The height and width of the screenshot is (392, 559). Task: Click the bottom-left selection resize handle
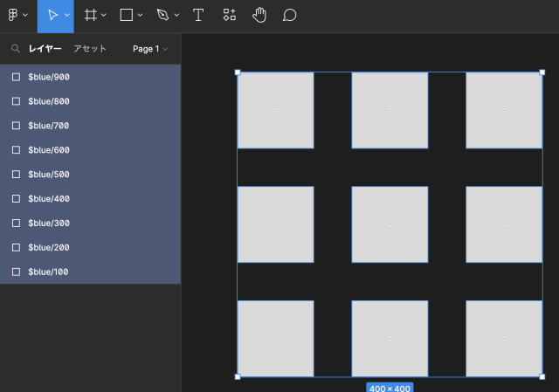click(238, 376)
